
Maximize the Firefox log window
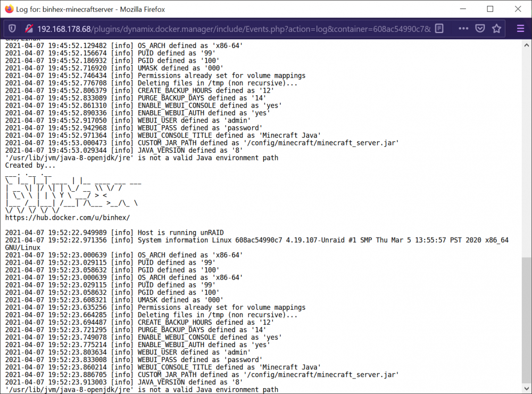tap(490, 9)
